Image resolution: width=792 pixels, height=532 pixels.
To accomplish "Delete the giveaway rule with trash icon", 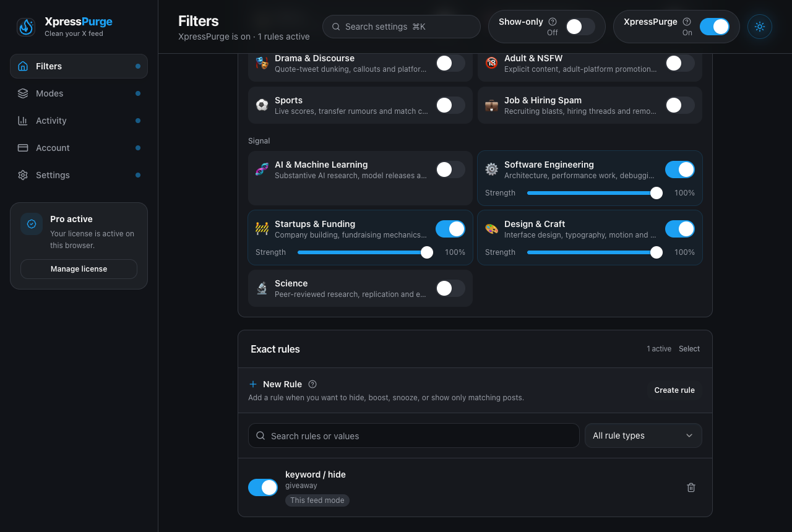I will [x=691, y=487].
